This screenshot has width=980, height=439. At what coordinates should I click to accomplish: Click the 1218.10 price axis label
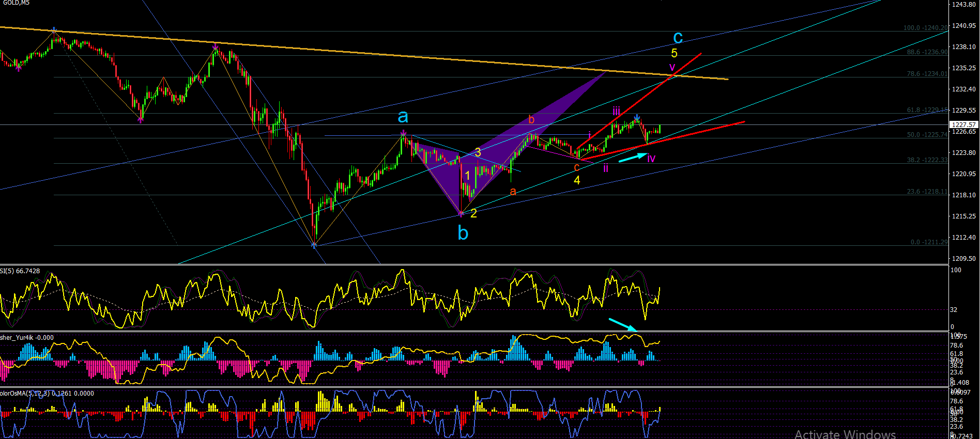point(964,195)
